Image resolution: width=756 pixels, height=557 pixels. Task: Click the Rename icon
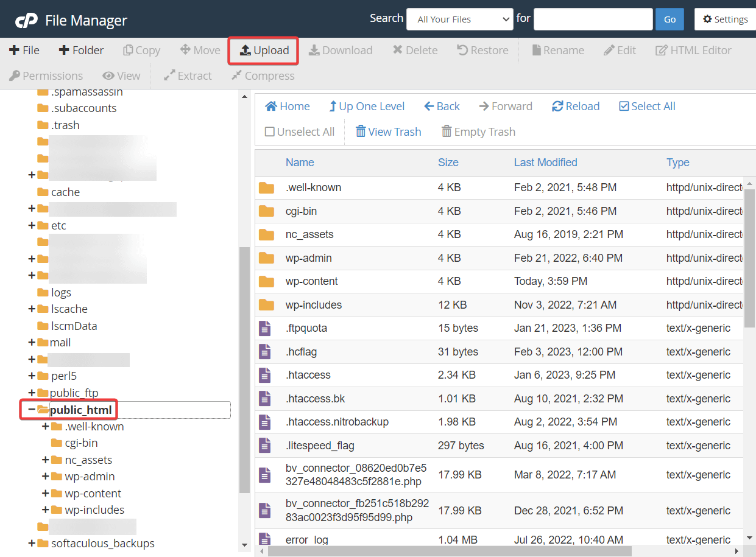point(557,50)
